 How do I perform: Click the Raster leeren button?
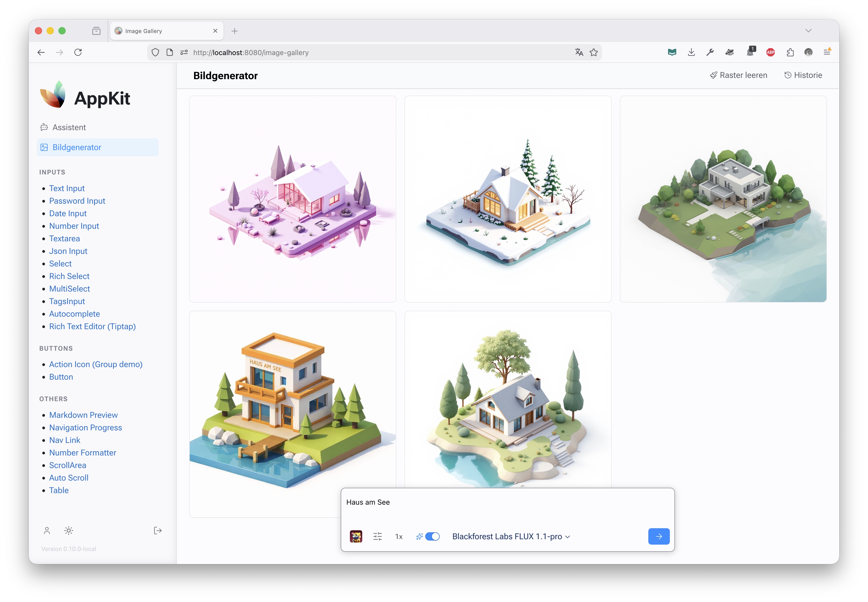coord(738,75)
